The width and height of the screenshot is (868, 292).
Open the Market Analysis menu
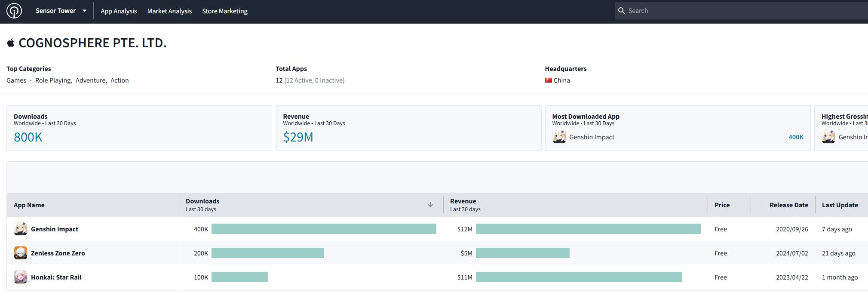tap(169, 11)
